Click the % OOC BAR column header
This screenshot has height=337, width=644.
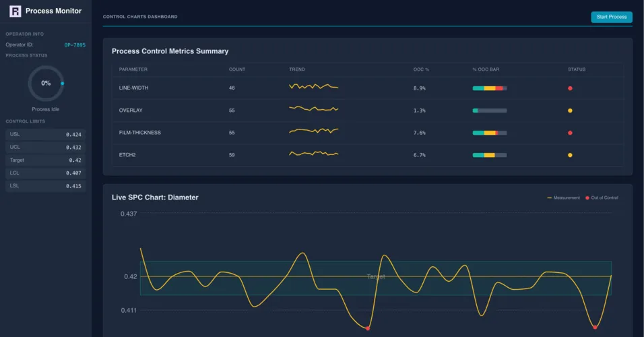pyautogui.click(x=486, y=69)
